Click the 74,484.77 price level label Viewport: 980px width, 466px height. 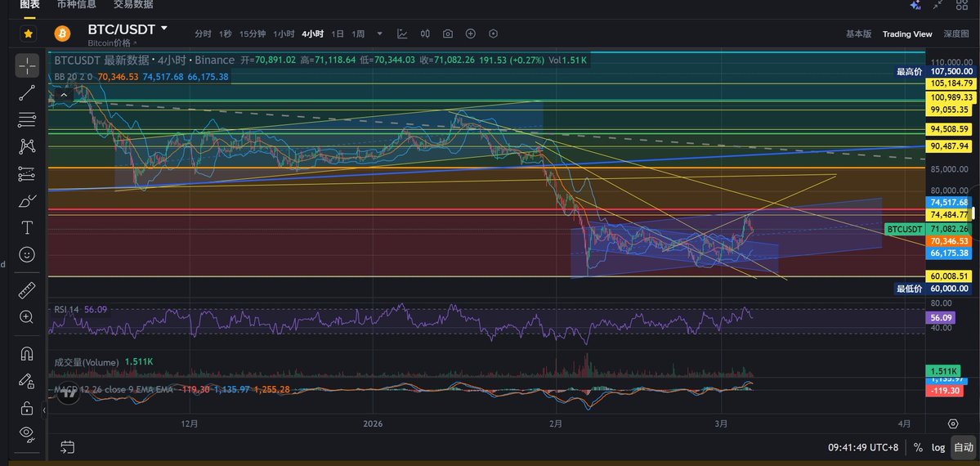(x=949, y=214)
